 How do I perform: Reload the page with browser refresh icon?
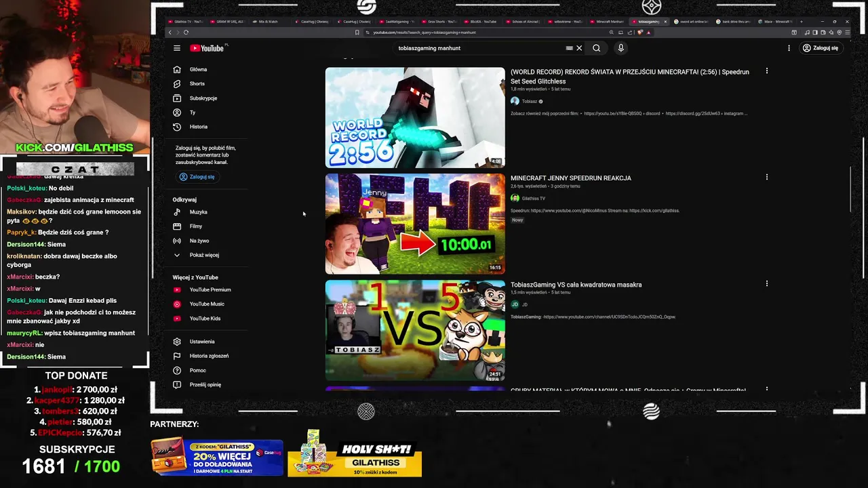tap(186, 33)
